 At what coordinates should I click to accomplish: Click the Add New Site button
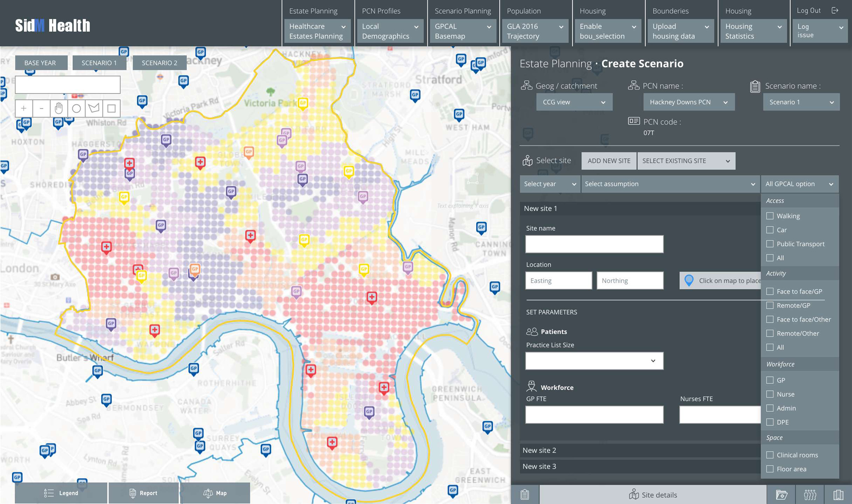click(609, 161)
